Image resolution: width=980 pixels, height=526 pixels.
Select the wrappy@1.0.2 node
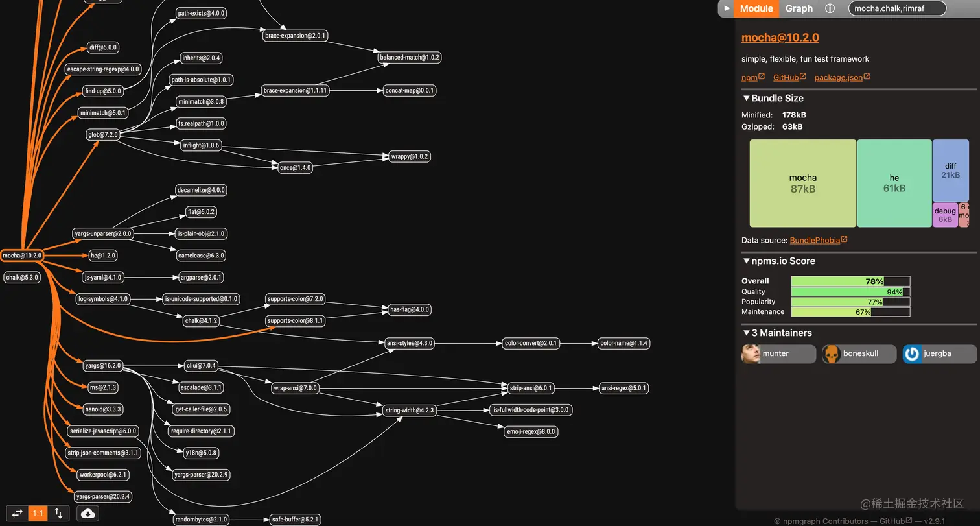pyautogui.click(x=410, y=156)
